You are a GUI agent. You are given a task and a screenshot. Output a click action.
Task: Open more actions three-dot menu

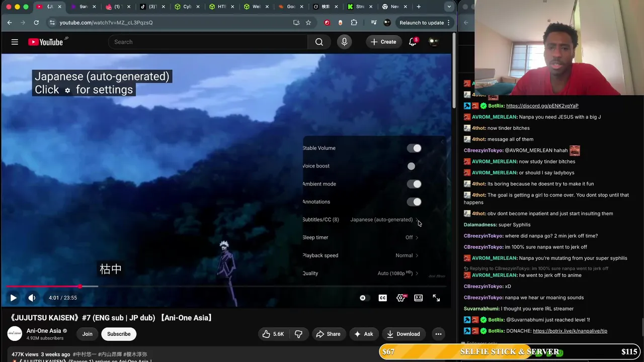[438, 334]
